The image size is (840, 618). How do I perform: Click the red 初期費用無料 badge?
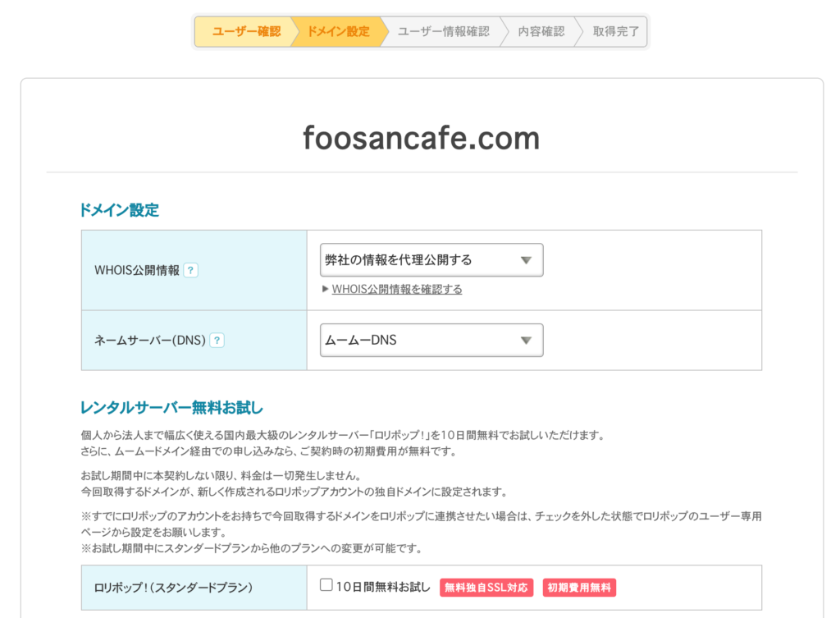click(579, 588)
